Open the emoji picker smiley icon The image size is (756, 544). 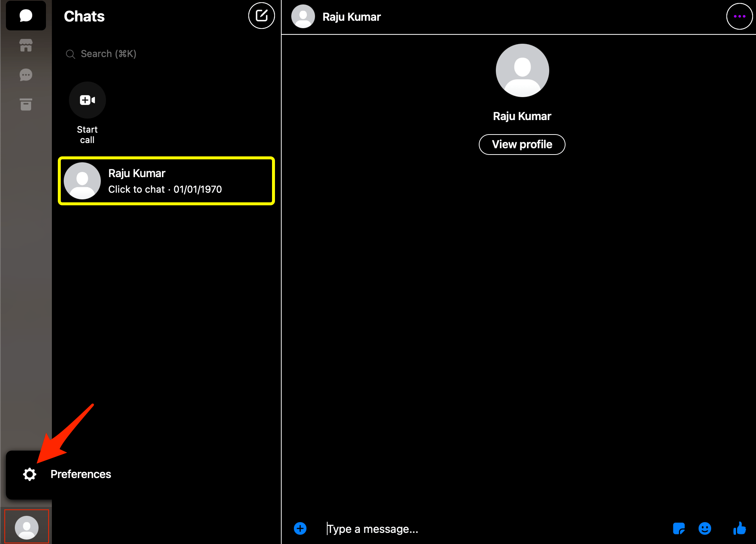click(x=704, y=528)
